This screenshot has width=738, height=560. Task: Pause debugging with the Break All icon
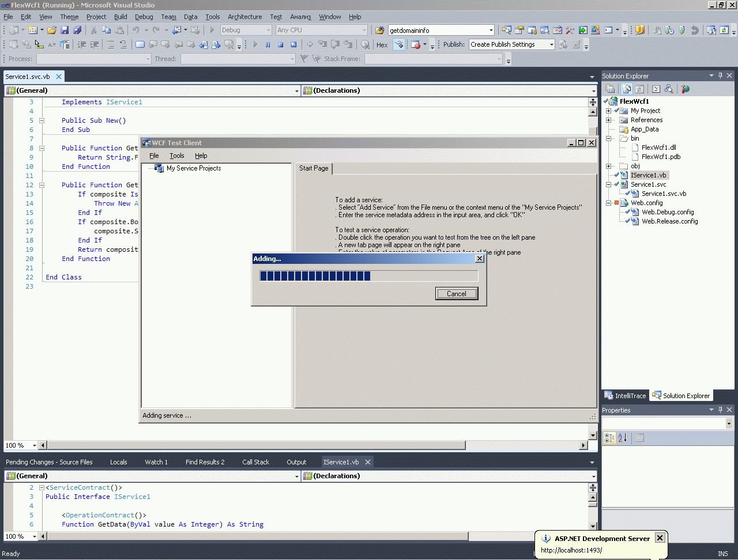tap(268, 44)
